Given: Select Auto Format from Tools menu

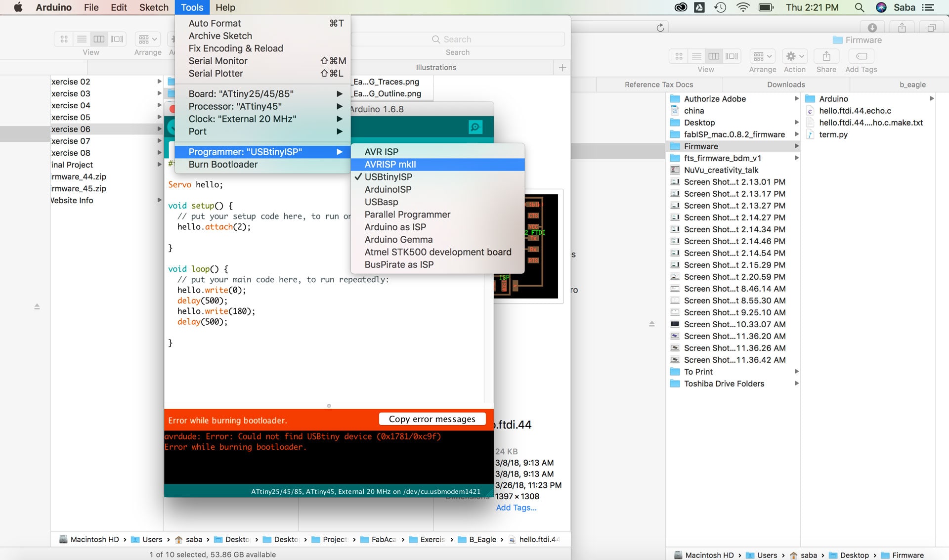Looking at the screenshot, I should pos(262,23).
